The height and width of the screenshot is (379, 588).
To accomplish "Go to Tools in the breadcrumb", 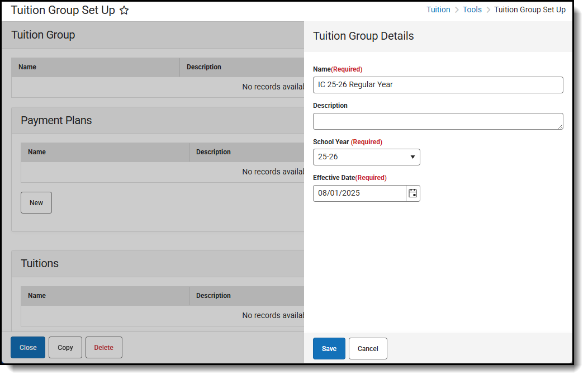I will [x=472, y=10].
